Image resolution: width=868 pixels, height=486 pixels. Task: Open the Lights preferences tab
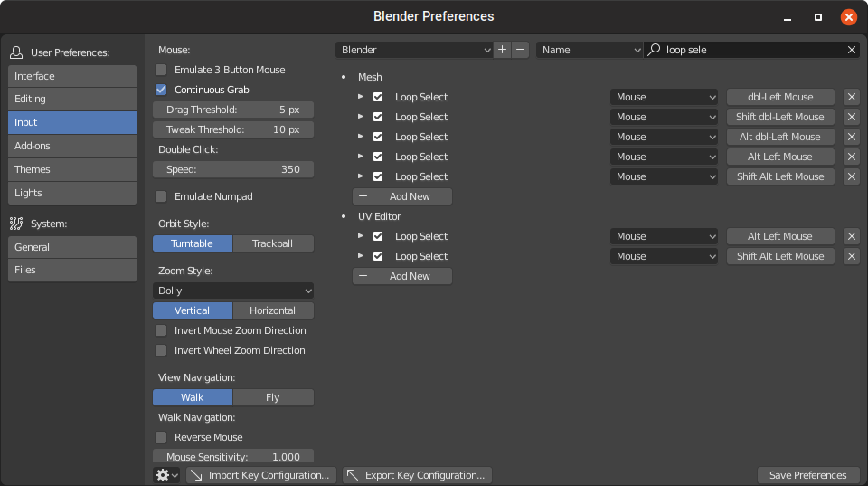(x=72, y=193)
